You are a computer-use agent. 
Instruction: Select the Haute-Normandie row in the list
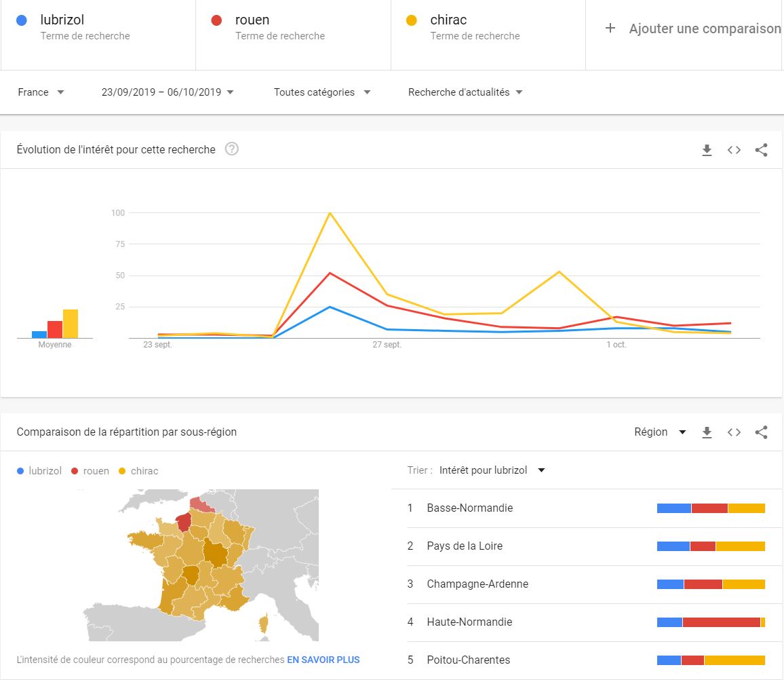469,622
